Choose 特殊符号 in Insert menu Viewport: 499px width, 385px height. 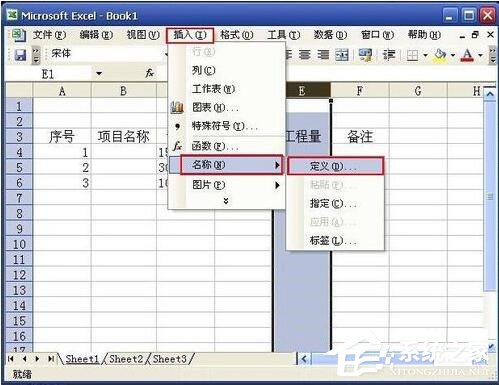[x=227, y=126]
